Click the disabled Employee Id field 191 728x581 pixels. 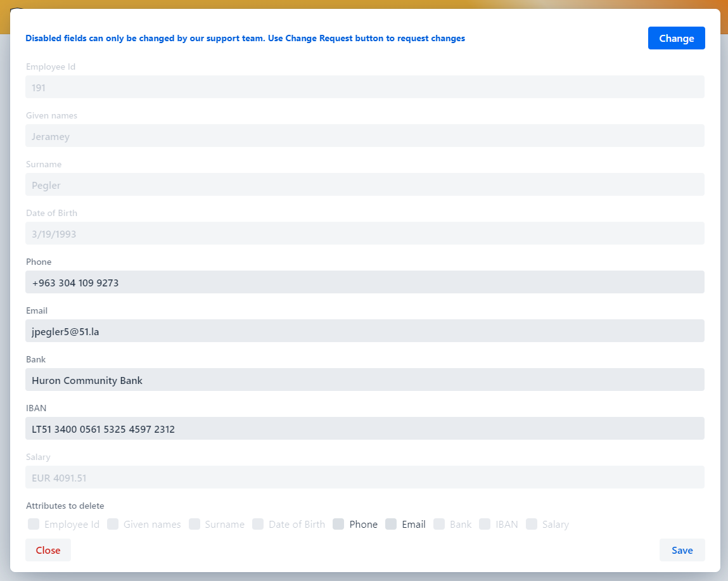(x=365, y=87)
